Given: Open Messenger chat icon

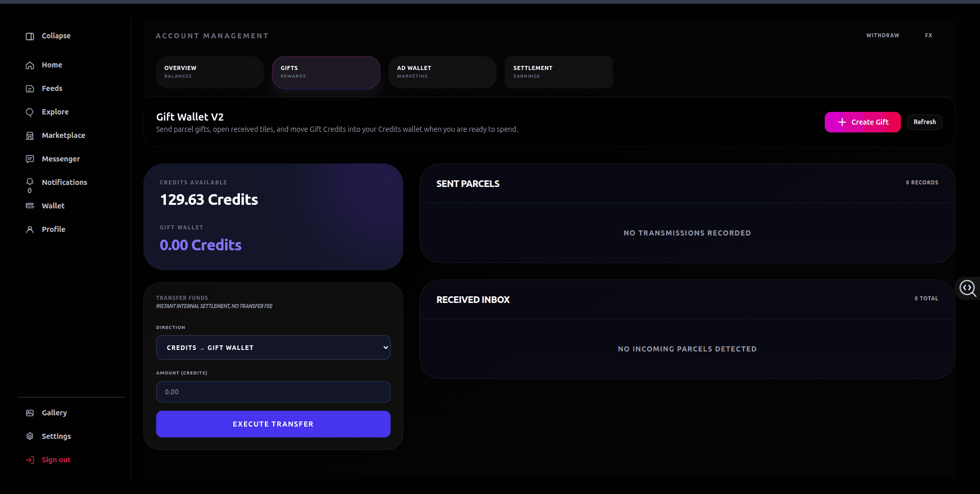Looking at the screenshot, I should tap(30, 159).
